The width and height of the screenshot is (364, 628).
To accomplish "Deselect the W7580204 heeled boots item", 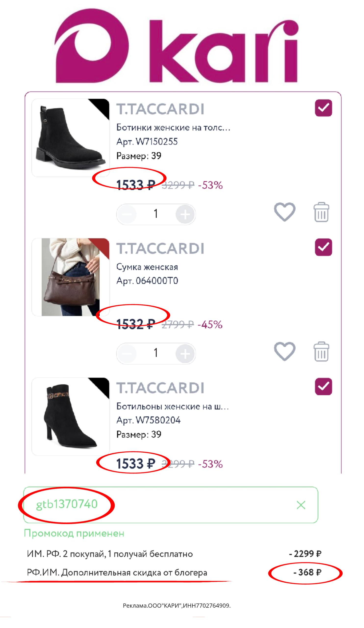I will 323,387.
